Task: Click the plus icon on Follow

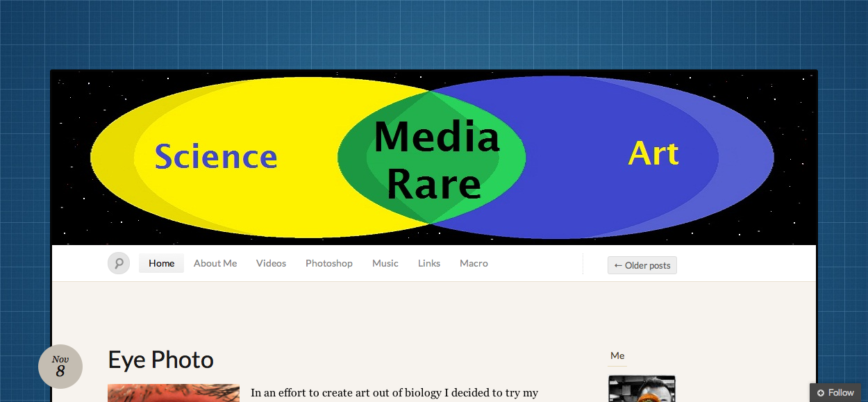Action: click(821, 393)
